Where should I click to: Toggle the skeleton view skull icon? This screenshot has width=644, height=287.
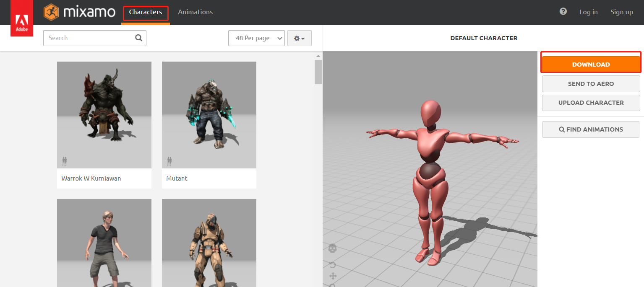coord(332,248)
